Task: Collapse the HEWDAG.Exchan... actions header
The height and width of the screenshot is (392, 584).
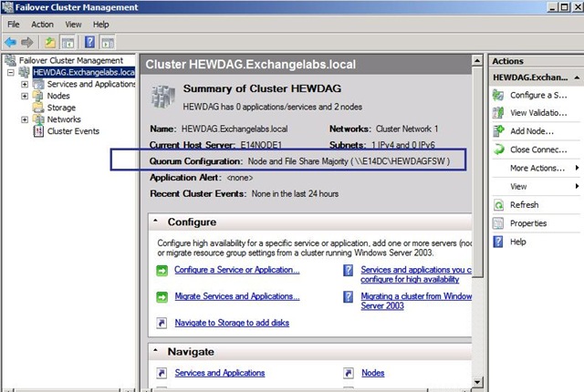Action: (x=577, y=77)
